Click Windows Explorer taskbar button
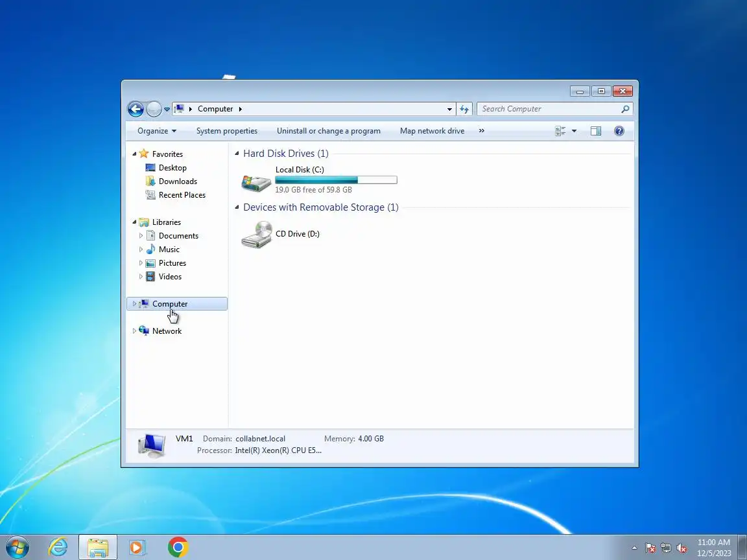Image resolution: width=747 pixels, height=560 pixels. point(98,547)
